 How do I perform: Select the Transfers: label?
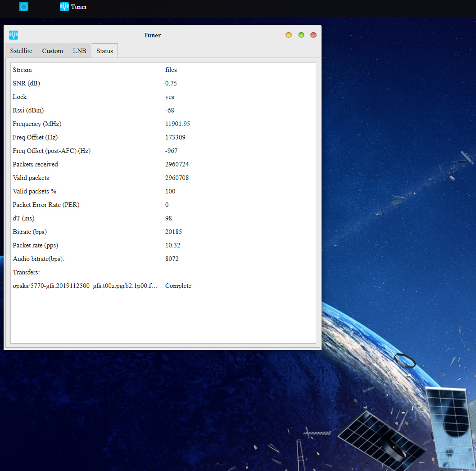click(x=26, y=272)
